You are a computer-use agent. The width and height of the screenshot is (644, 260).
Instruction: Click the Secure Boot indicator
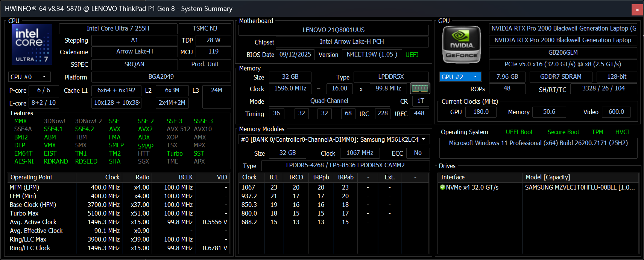tap(563, 132)
